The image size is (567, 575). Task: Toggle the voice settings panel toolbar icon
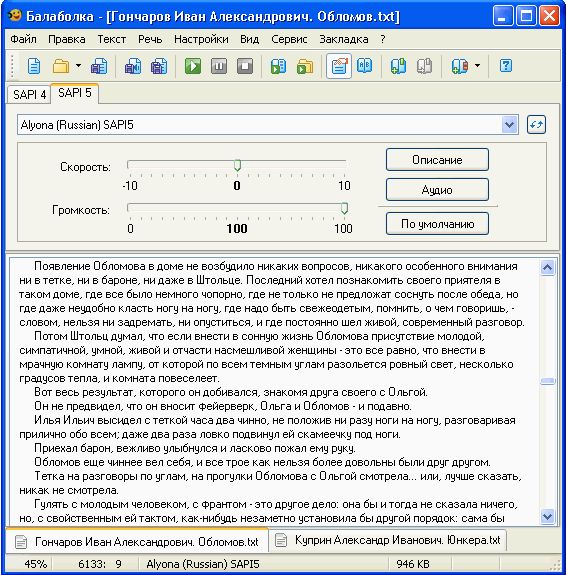click(x=339, y=66)
